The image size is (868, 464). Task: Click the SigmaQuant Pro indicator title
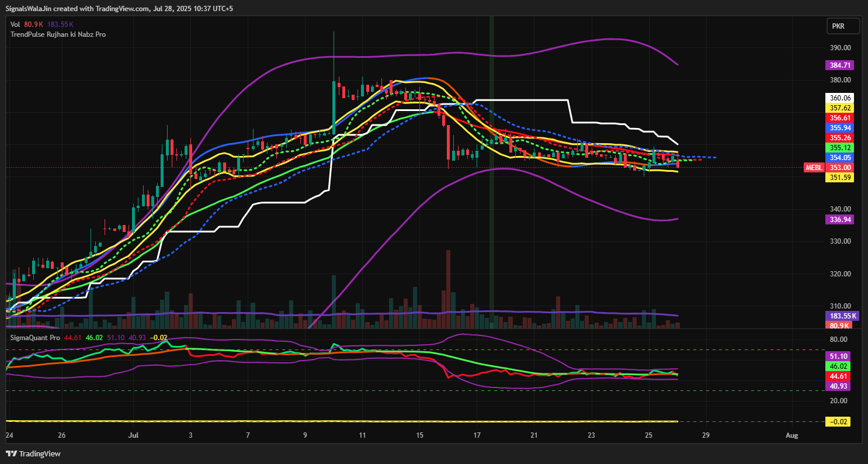(x=35, y=338)
